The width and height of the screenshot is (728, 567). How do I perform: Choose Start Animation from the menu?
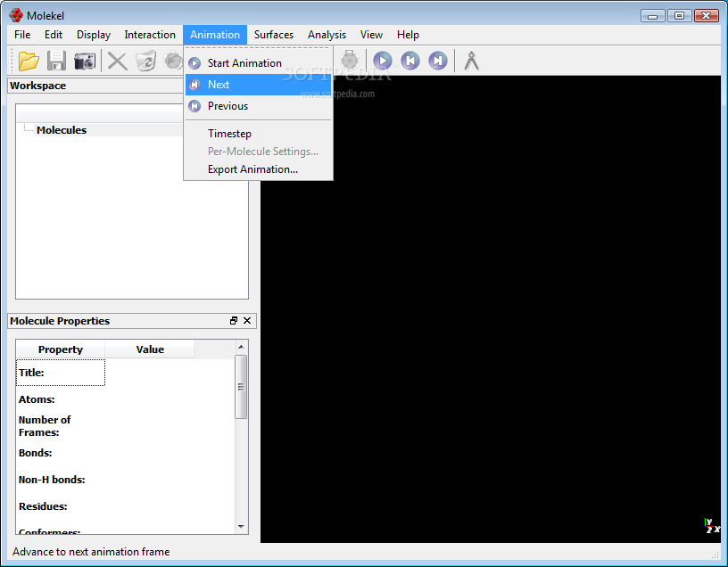258,63
